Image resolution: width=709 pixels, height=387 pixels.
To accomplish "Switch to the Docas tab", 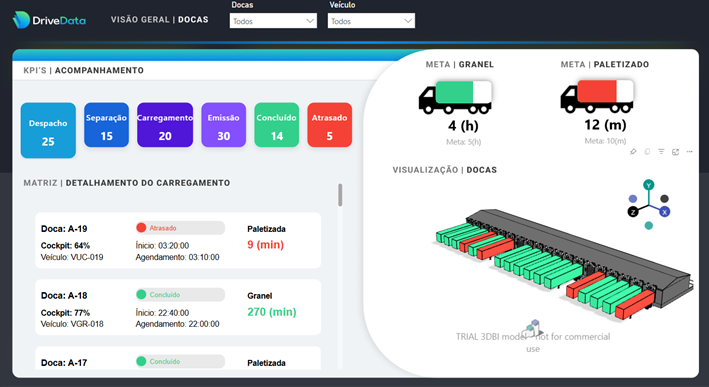I will coord(193,19).
